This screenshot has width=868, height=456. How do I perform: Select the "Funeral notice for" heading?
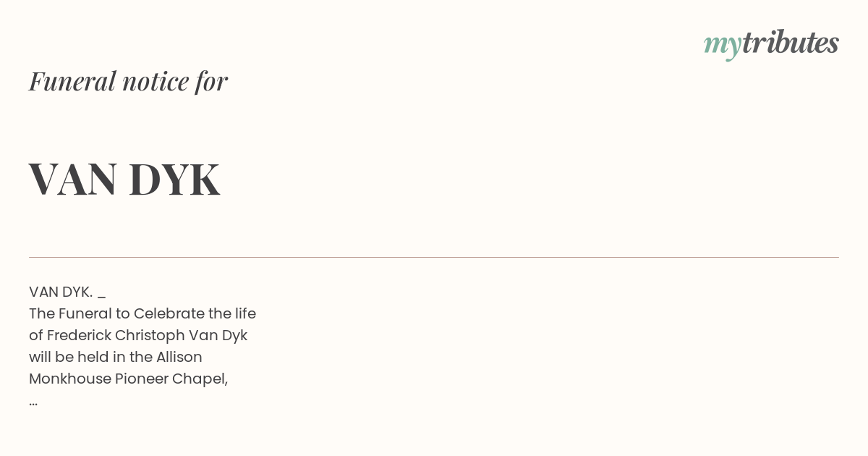[x=128, y=81]
